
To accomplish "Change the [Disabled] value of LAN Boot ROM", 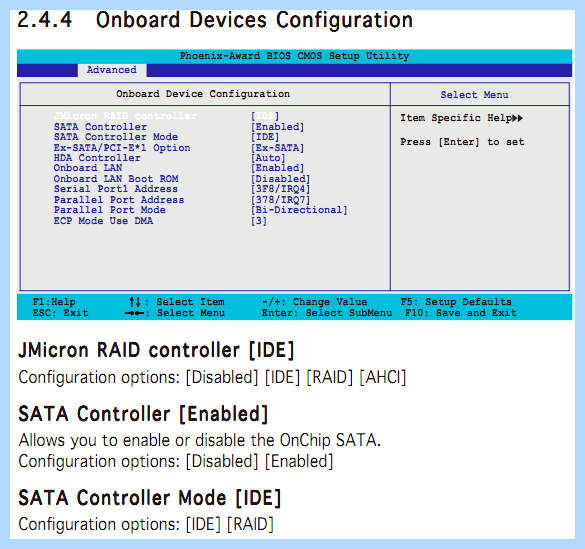I will (x=281, y=179).
